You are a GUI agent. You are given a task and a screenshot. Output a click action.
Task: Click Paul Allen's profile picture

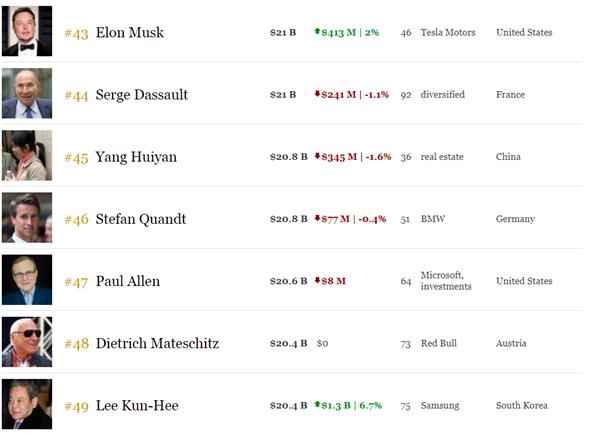[x=27, y=280]
